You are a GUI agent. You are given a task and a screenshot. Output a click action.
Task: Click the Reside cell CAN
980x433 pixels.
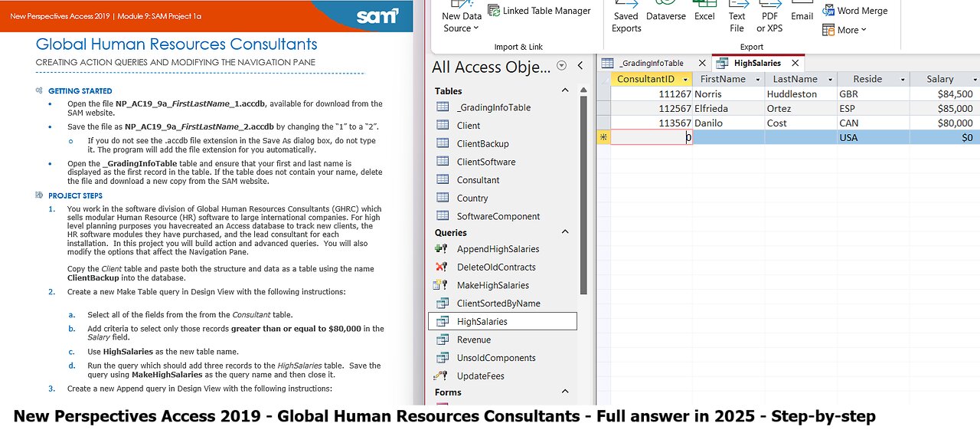tap(873, 123)
